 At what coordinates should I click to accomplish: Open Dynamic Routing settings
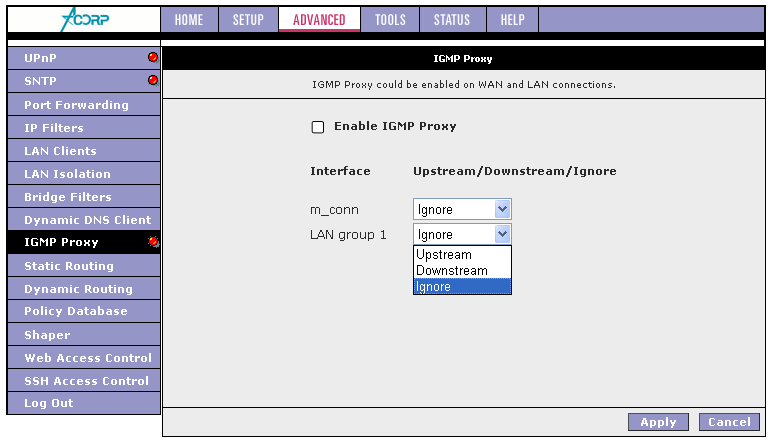(84, 289)
